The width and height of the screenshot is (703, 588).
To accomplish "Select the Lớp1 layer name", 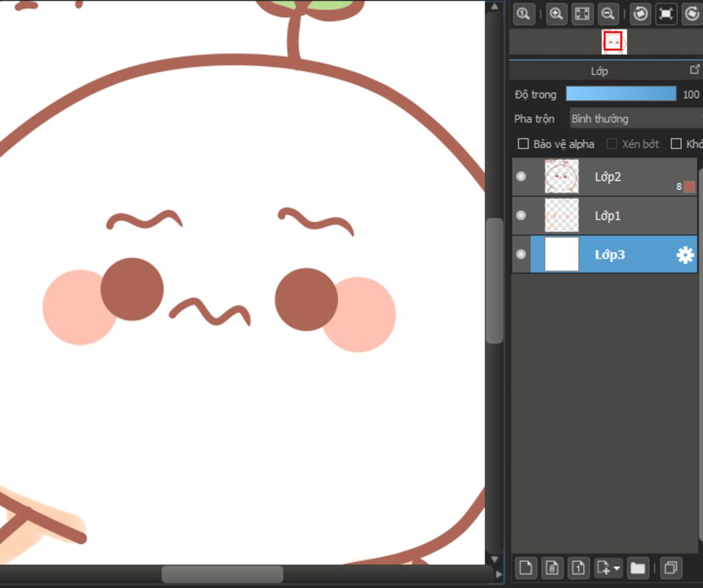I will pos(608,215).
